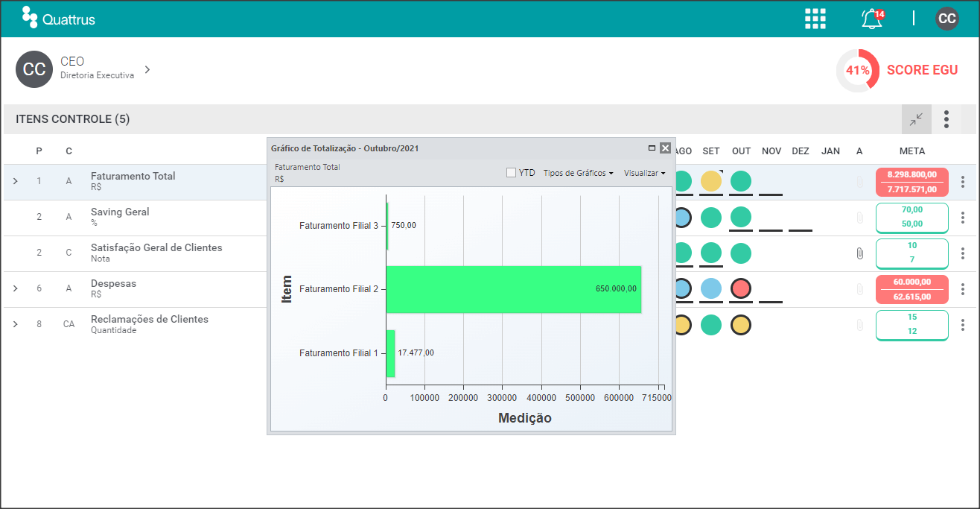Enable the YTD checkbox

(x=511, y=172)
